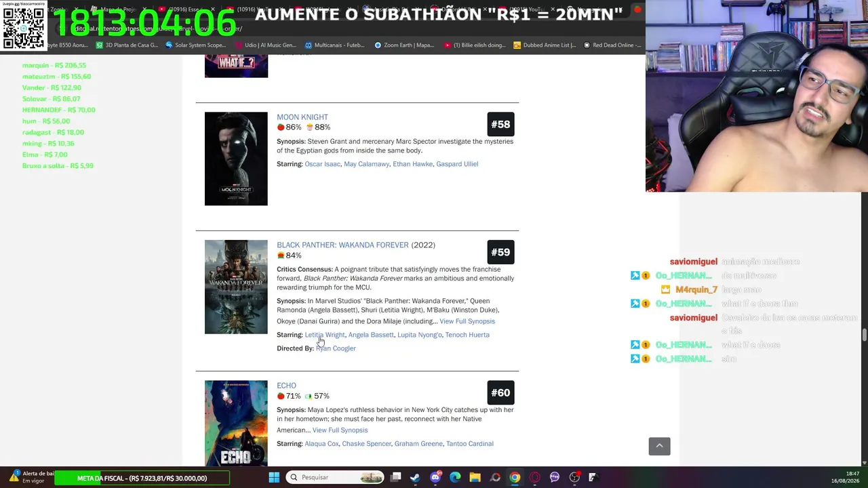The image size is (868, 488).
Task: Open Angela Bassett's actor page
Action: pos(371,335)
